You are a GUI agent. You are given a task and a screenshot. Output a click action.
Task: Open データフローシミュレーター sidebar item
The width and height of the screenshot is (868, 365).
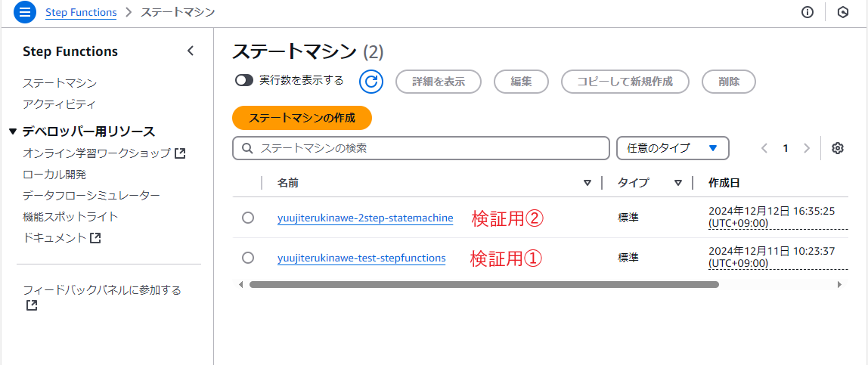tap(91, 195)
